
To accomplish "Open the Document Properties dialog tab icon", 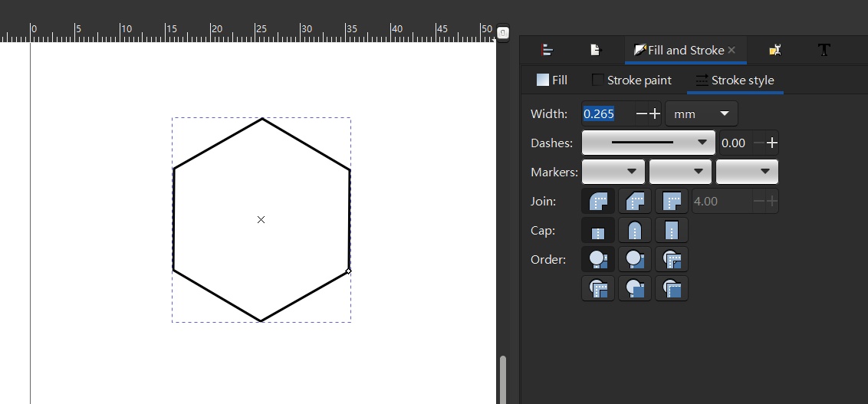I will click(x=595, y=50).
